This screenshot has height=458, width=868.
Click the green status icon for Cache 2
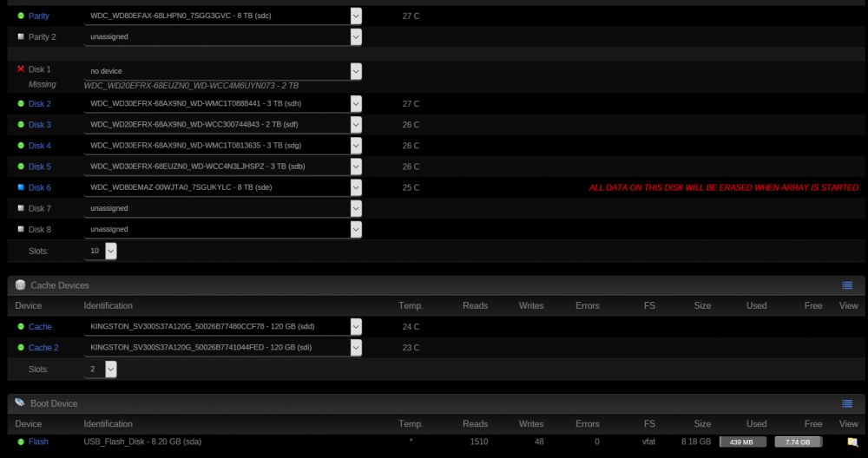21,347
